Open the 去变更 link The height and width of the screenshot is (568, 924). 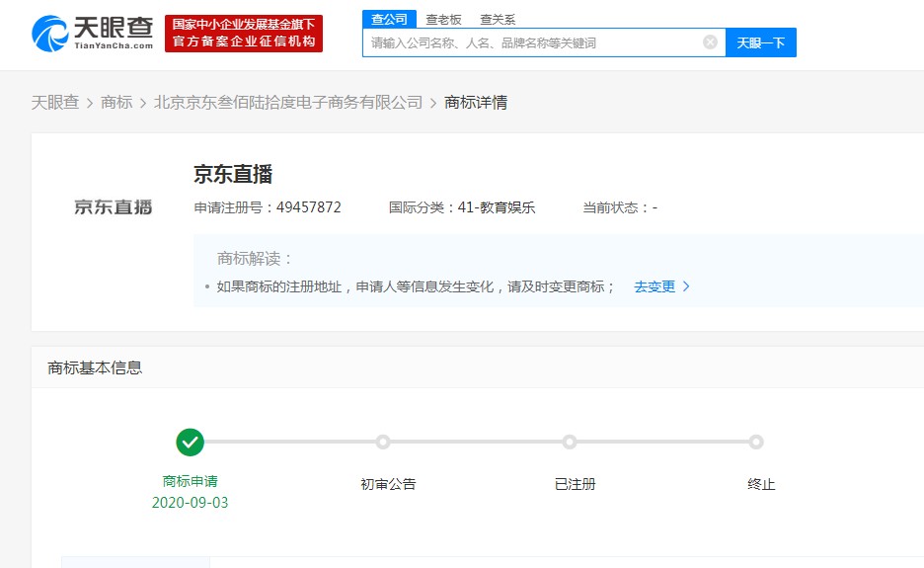pos(654,286)
